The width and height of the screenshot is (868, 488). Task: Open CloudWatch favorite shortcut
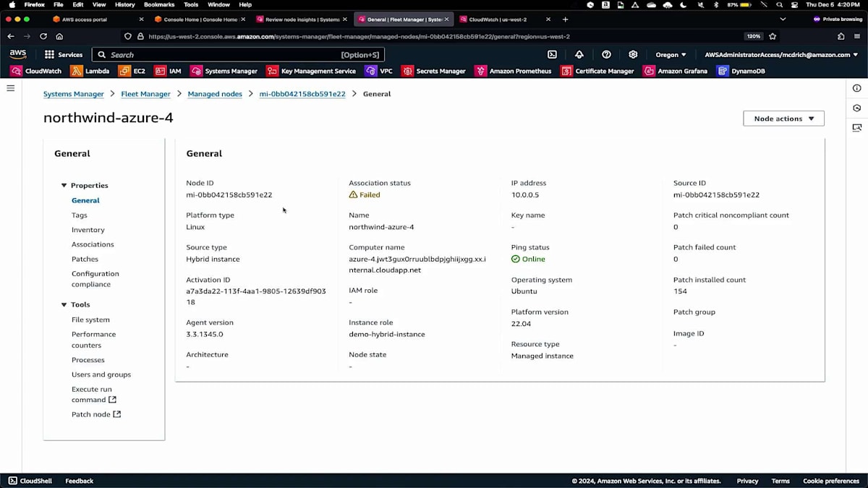36,71
